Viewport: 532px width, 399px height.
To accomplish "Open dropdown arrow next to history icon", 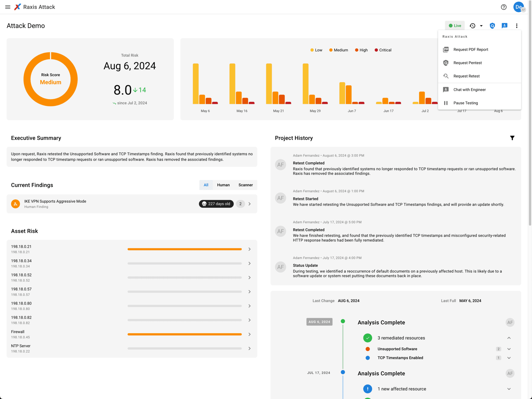I will [481, 26].
